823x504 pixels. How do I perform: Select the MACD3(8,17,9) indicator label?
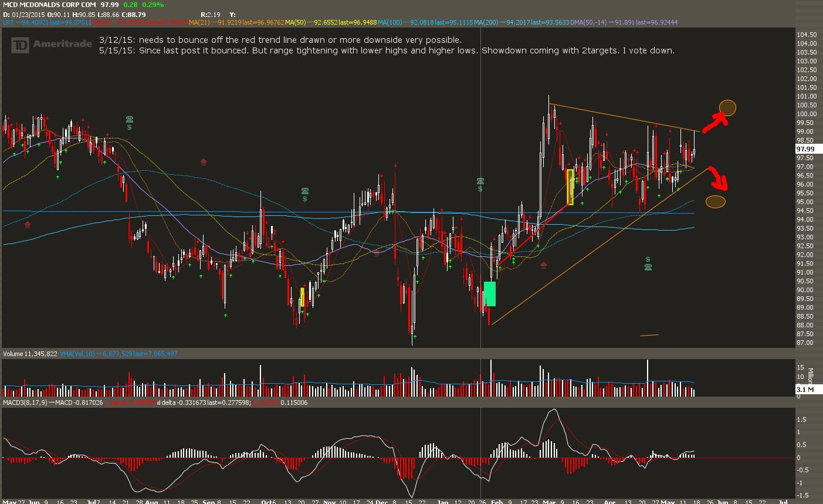pyautogui.click(x=24, y=402)
